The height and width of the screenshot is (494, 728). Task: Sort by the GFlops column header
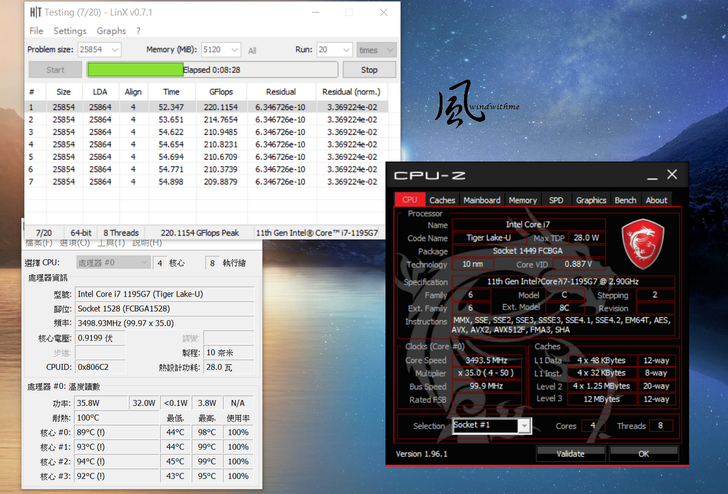coord(221,92)
